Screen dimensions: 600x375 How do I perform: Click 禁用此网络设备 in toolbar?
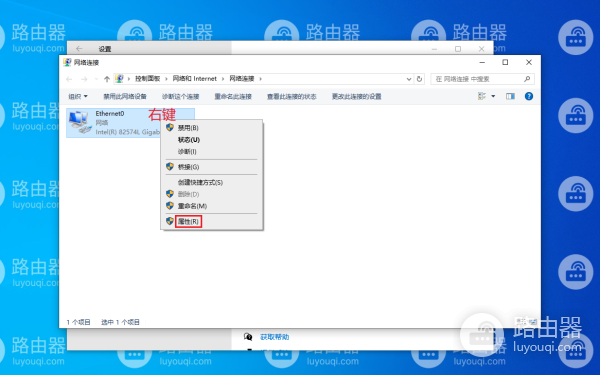tap(125, 96)
